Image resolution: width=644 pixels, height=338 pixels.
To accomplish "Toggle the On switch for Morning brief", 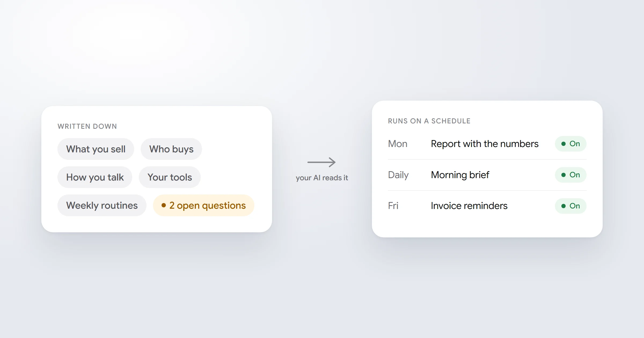I will [x=570, y=175].
